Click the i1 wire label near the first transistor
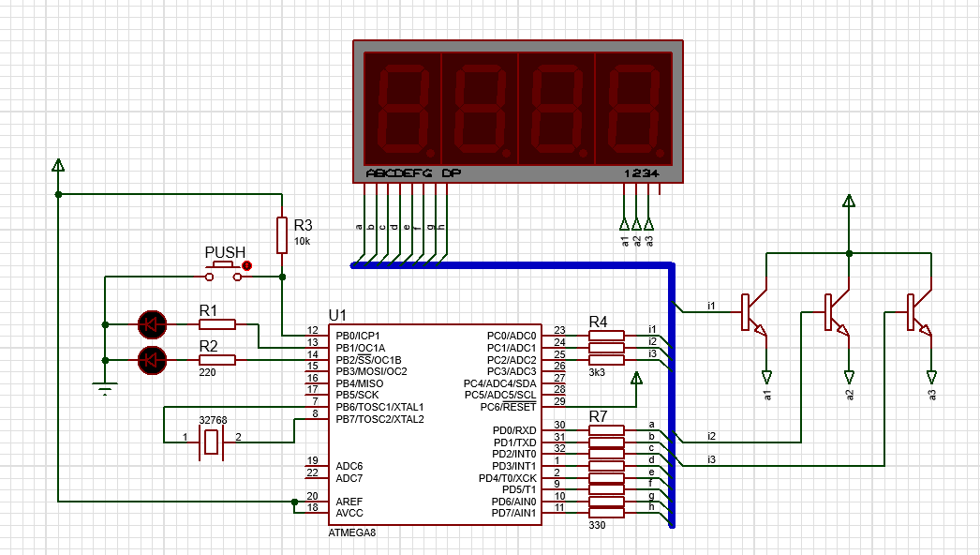The image size is (980, 555). click(x=711, y=306)
